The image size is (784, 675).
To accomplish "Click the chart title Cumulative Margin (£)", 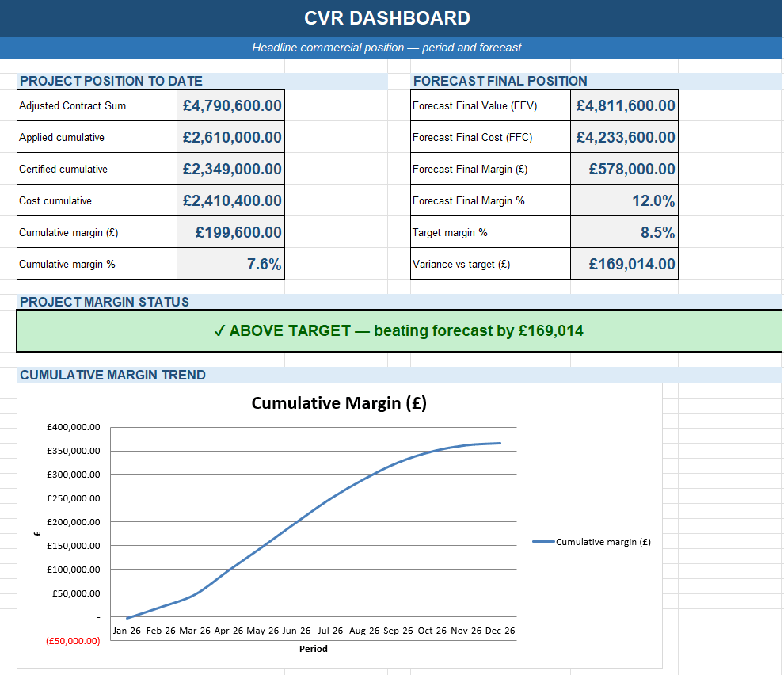I will [x=339, y=402].
